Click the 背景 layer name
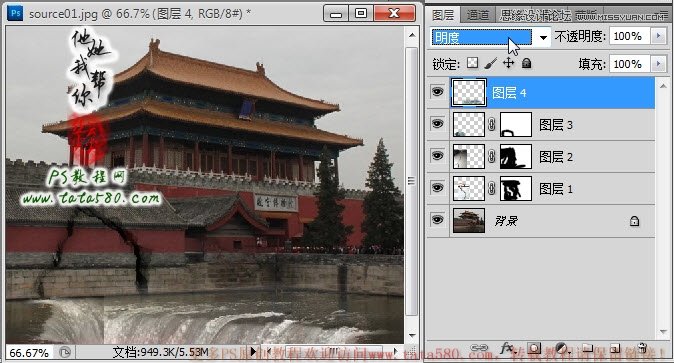Viewport: 674px width, 363px height. (x=506, y=221)
